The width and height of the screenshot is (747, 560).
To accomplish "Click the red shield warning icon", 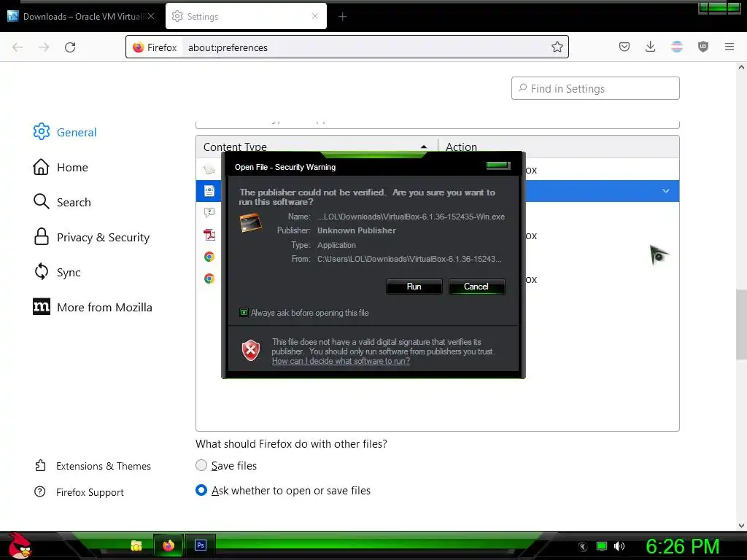I will [251, 351].
